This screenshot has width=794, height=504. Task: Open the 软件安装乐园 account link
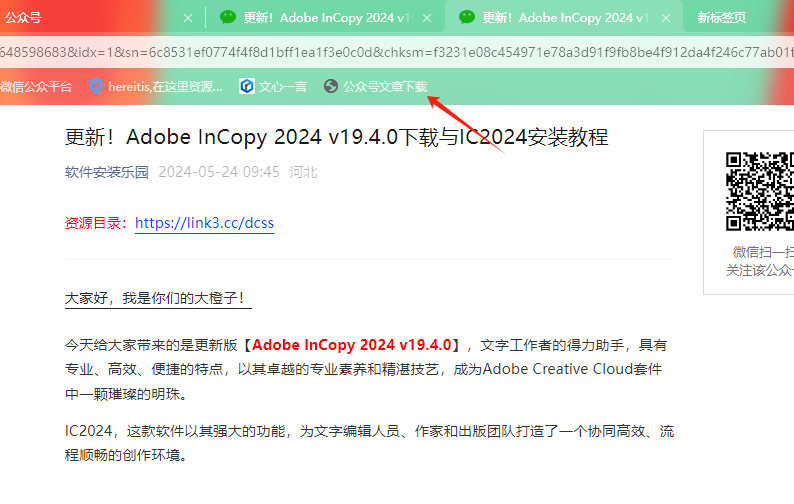(x=107, y=172)
